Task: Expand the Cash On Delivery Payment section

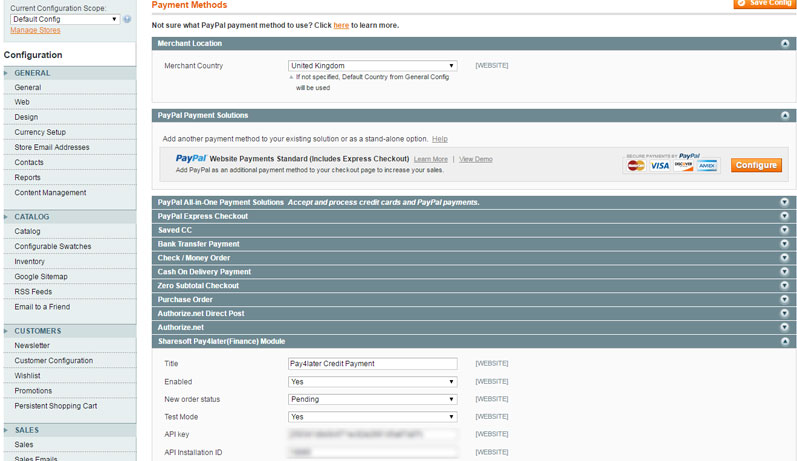Action: 785,271
